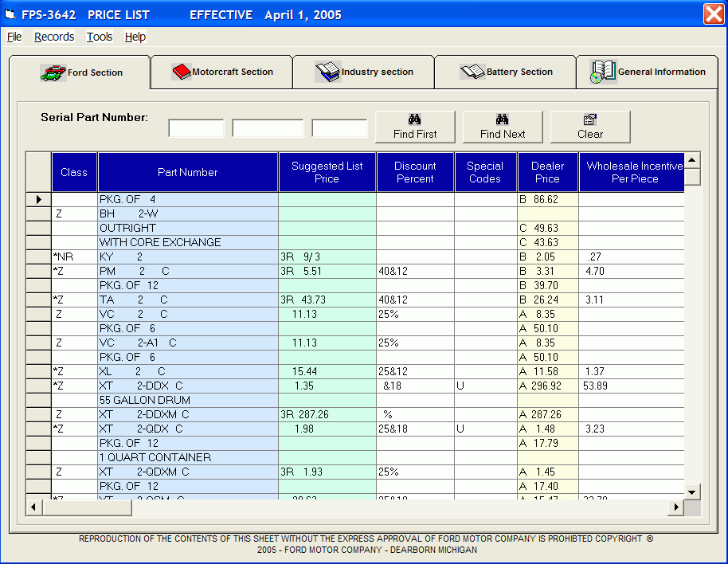The height and width of the screenshot is (564, 728).
Task: Click the "B 39.70" dealer price cell
Action: coord(548,285)
